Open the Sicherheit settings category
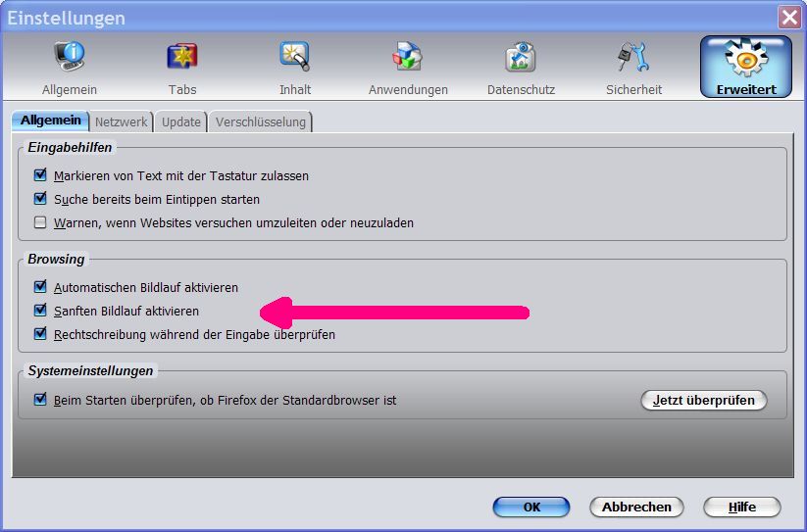 [633, 68]
